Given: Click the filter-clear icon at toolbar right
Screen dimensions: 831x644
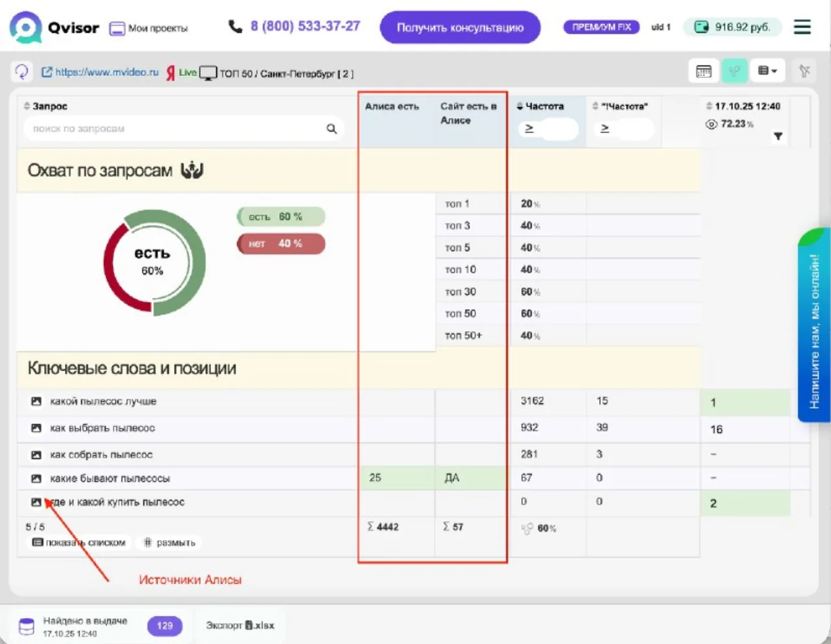Looking at the screenshot, I should pyautogui.click(x=804, y=71).
